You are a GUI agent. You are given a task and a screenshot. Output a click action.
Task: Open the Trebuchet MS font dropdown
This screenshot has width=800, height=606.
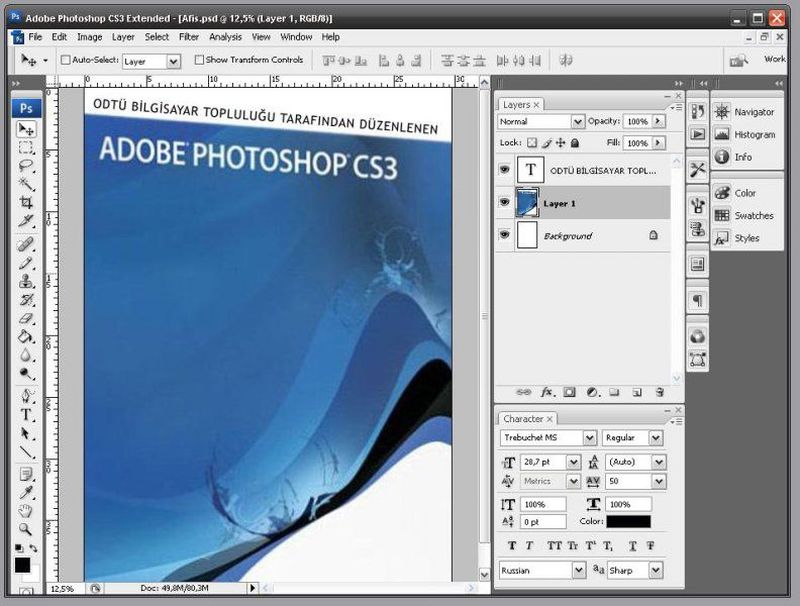[548, 438]
